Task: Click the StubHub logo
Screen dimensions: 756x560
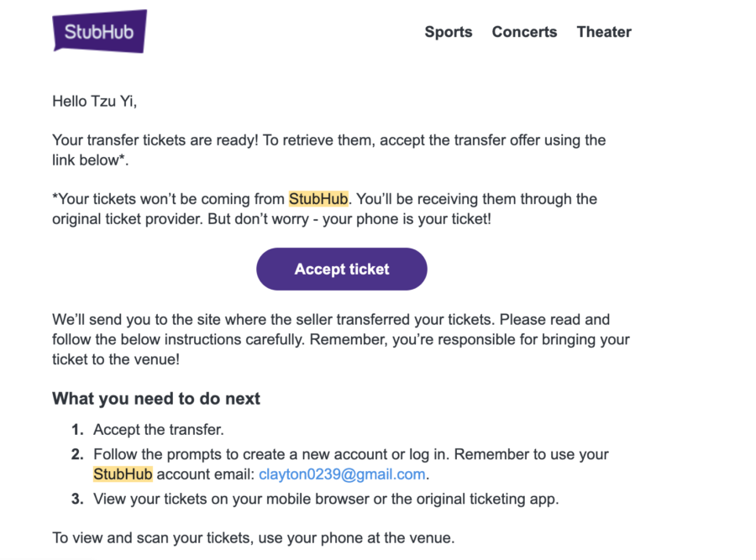Action: (x=99, y=31)
